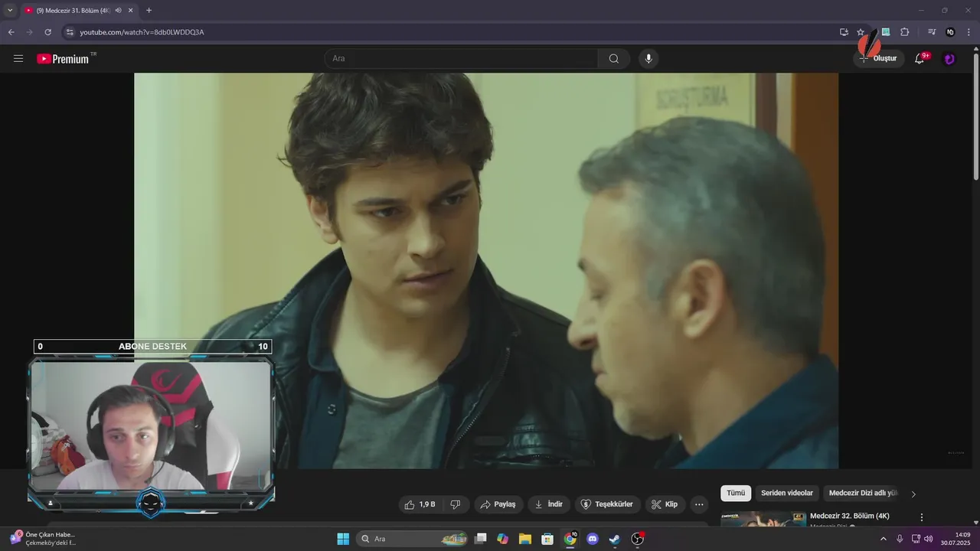Open Microsoft Store from the taskbar

(x=547, y=539)
